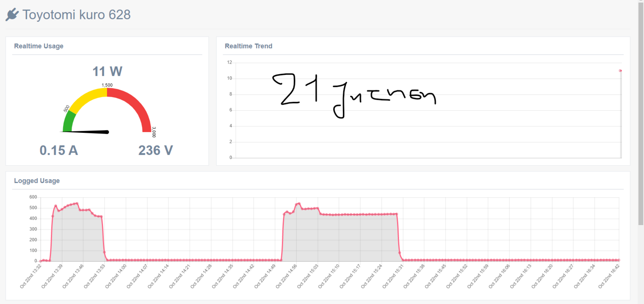Viewport: 644px width, 304px height.
Task: Click the Oct 22nd 15:45 axis label
Action: click(x=436, y=276)
